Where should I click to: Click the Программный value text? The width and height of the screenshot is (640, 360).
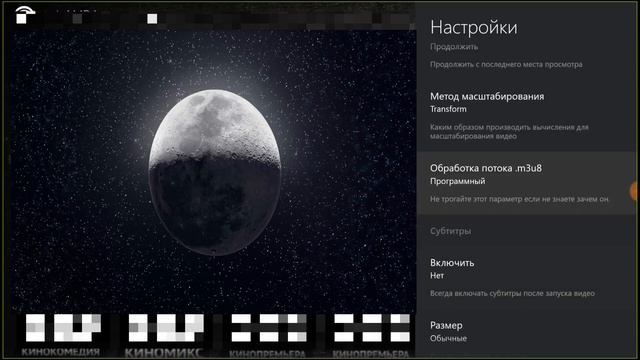click(x=458, y=181)
